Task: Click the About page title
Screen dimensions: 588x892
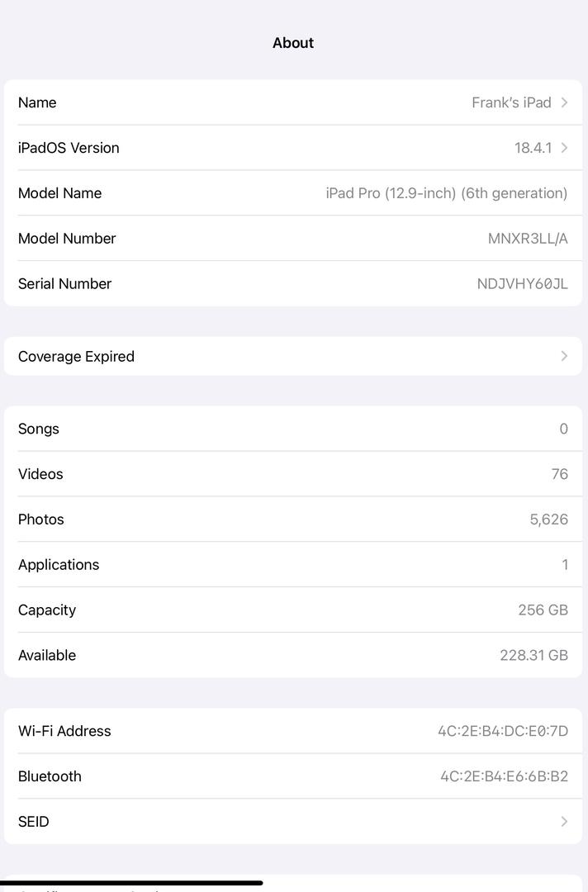Action: click(x=293, y=43)
